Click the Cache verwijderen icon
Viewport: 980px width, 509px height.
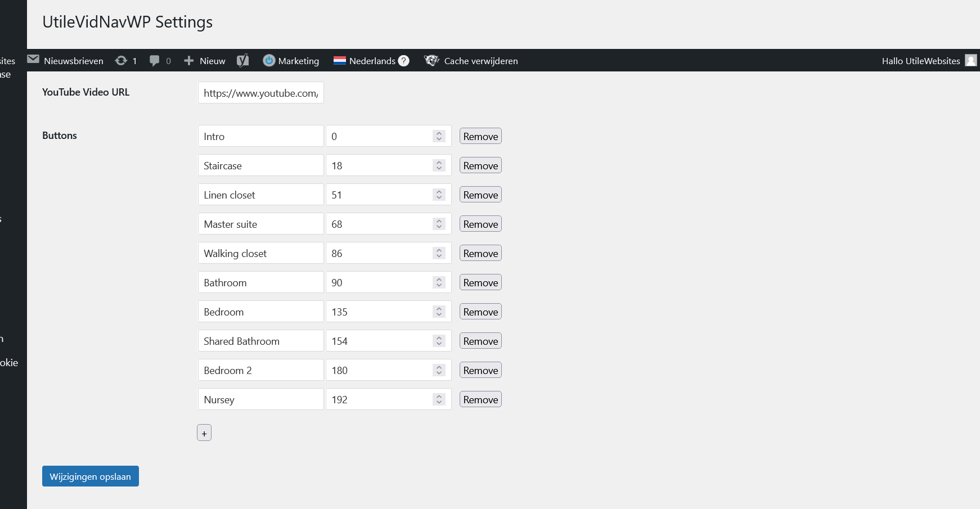(x=431, y=61)
